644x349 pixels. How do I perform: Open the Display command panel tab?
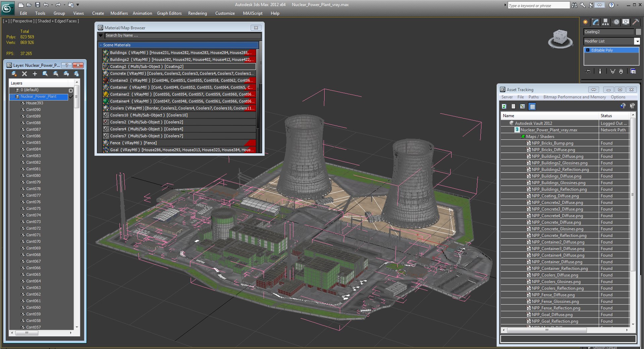tap(626, 22)
